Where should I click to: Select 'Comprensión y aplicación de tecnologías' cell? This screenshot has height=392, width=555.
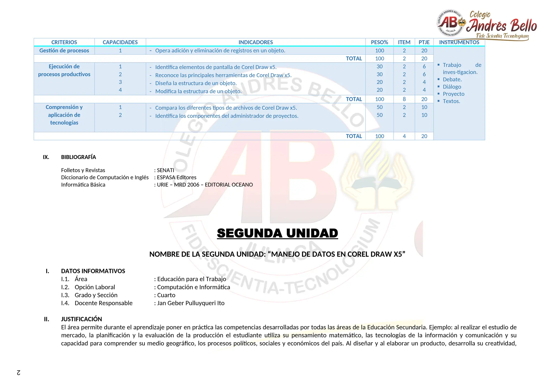pos(64,117)
